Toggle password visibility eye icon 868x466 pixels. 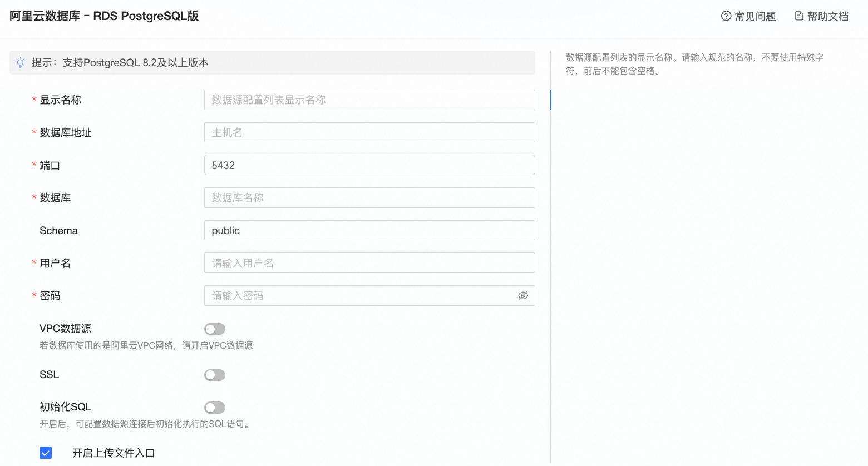(523, 296)
